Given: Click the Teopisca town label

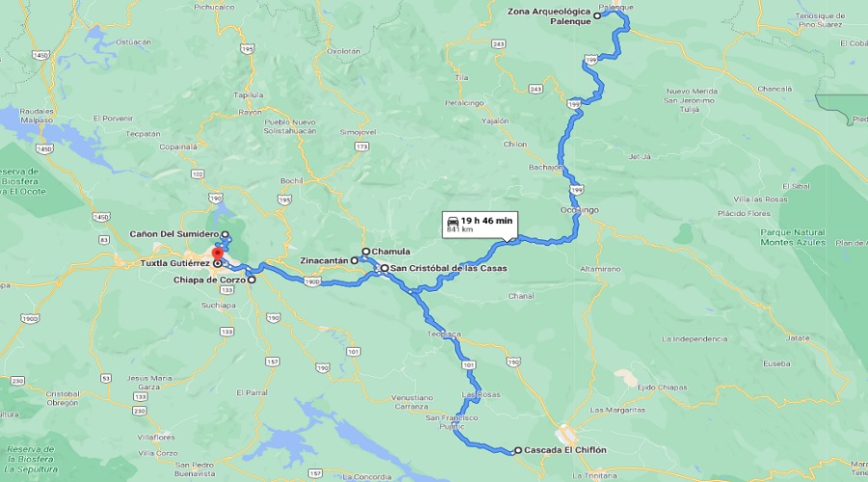Looking at the screenshot, I should pyautogui.click(x=444, y=335).
